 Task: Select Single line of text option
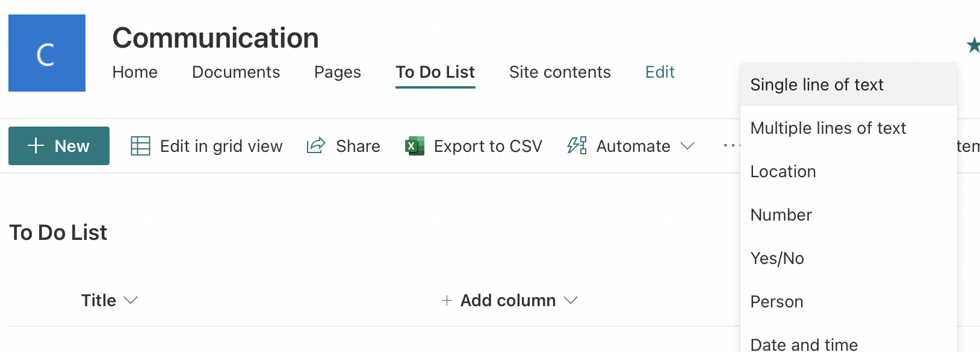click(x=817, y=85)
